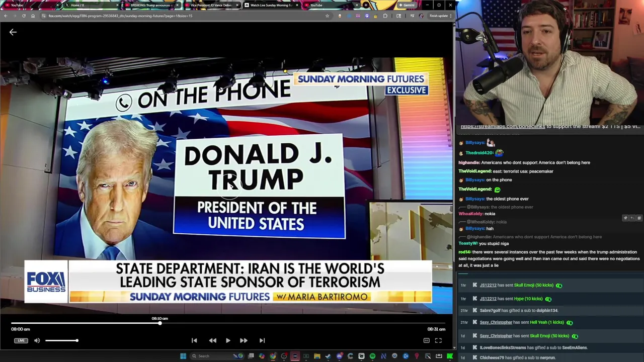
Task: Click the browser back button
Action: click(x=6, y=16)
